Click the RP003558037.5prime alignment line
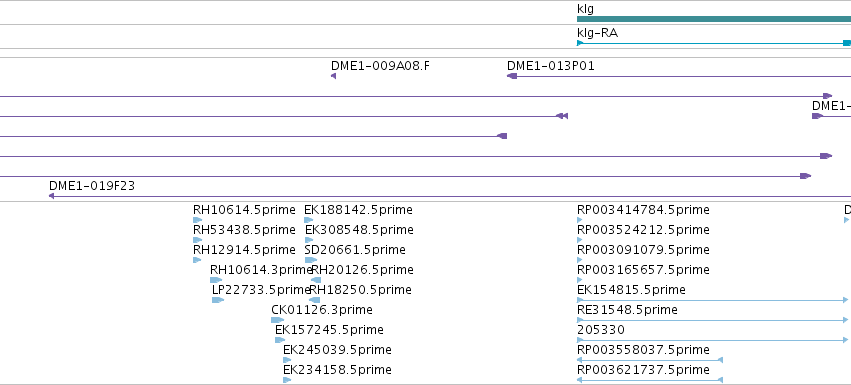 (650, 359)
